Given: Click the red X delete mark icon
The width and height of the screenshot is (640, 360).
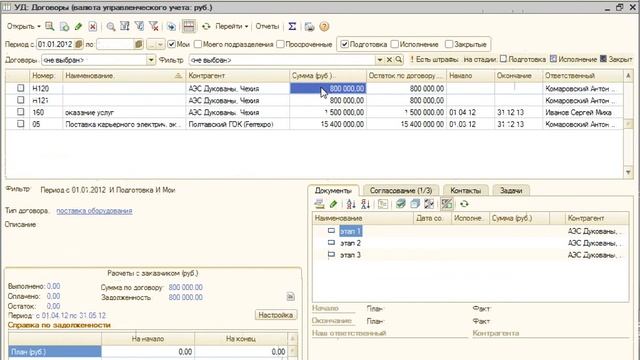Looking at the screenshot, I should (x=93, y=27).
